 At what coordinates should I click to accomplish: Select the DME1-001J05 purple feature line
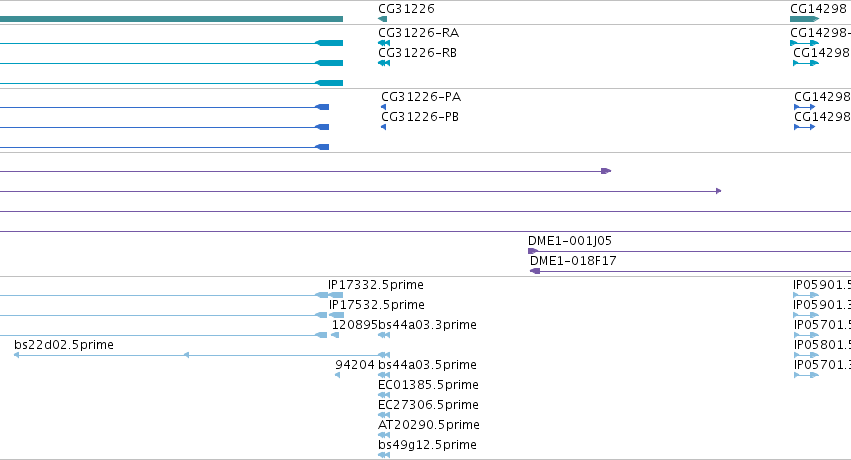click(x=689, y=251)
